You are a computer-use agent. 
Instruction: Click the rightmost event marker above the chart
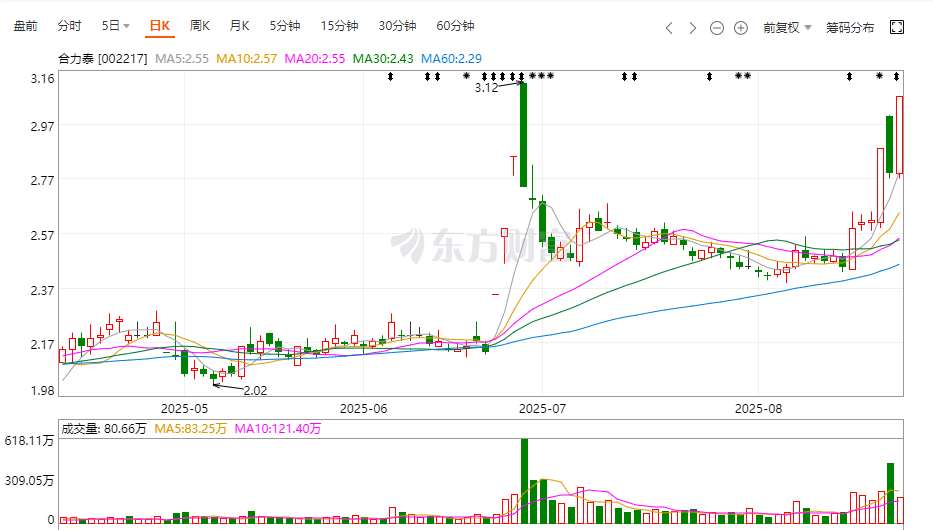click(x=897, y=76)
